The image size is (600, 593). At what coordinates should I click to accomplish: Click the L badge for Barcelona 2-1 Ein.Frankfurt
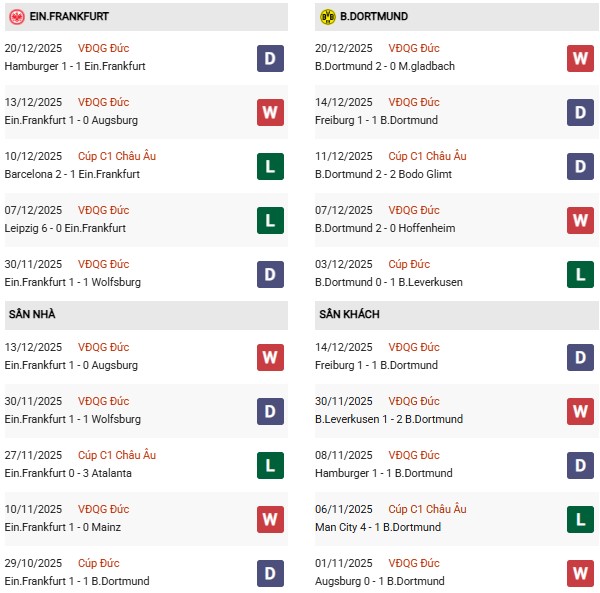tap(270, 166)
